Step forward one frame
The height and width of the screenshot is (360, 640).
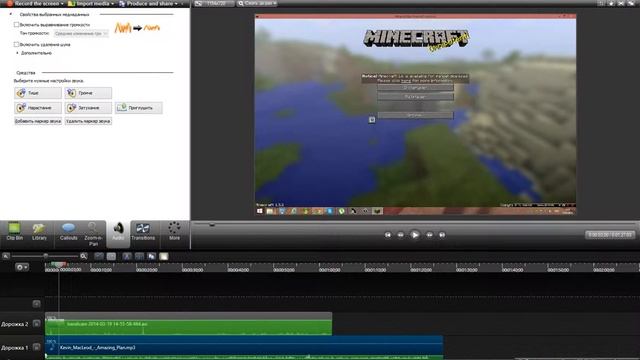pyautogui.click(x=429, y=235)
